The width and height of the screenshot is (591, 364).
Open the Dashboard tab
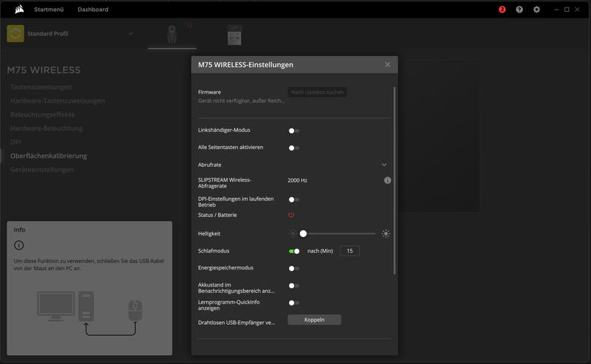(93, 10)
